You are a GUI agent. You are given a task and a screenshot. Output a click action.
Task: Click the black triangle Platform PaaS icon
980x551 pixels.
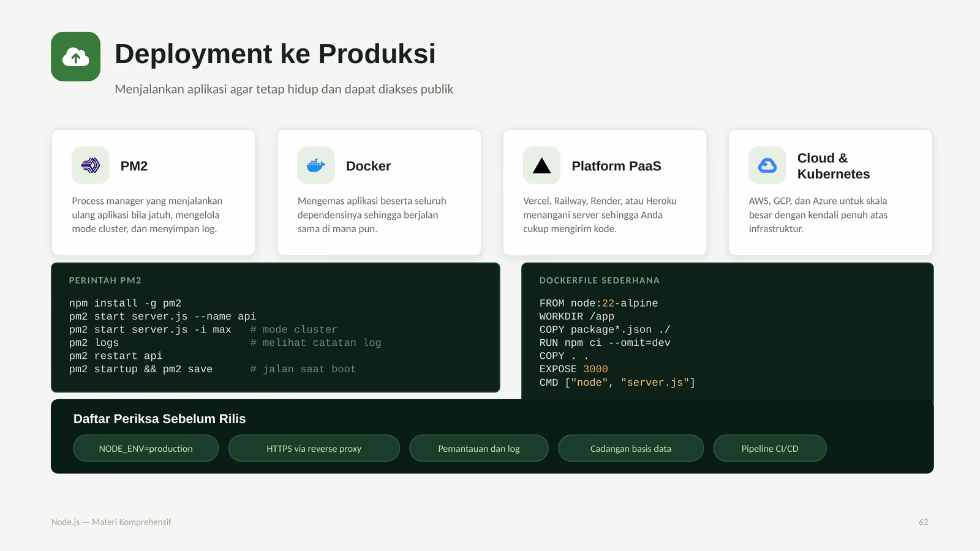(541, 165)
